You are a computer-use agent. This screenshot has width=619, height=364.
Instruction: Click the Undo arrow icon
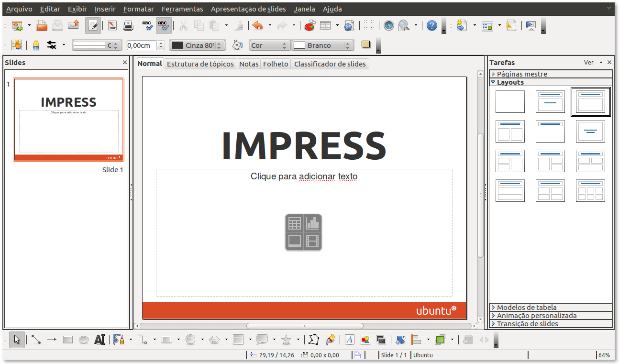[258, 26]
